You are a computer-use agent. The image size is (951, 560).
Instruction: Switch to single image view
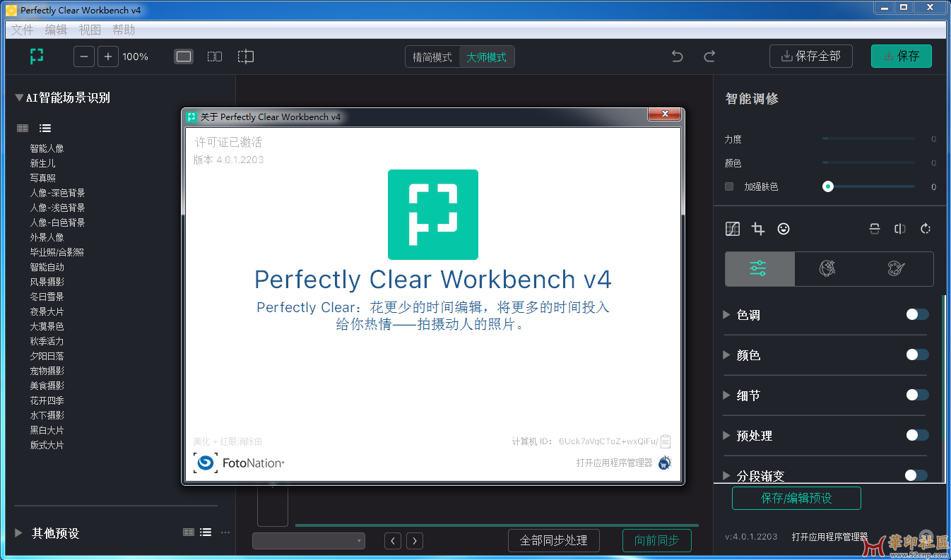point(184,56)
